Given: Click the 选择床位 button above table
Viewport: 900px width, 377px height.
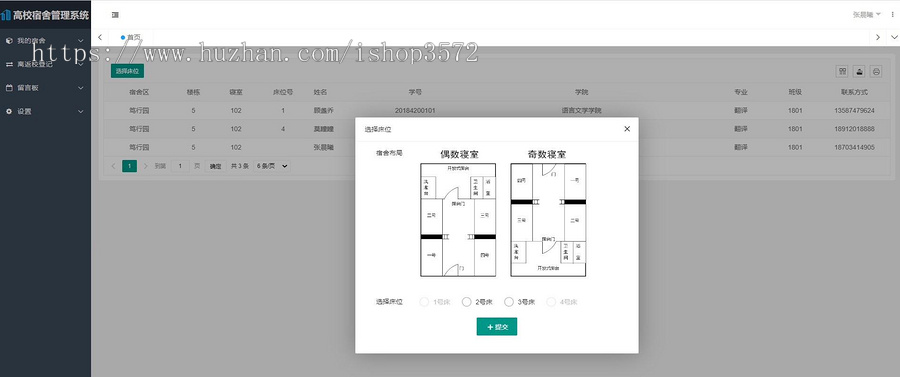Looking at the screenshot, I should coord(127,71).
